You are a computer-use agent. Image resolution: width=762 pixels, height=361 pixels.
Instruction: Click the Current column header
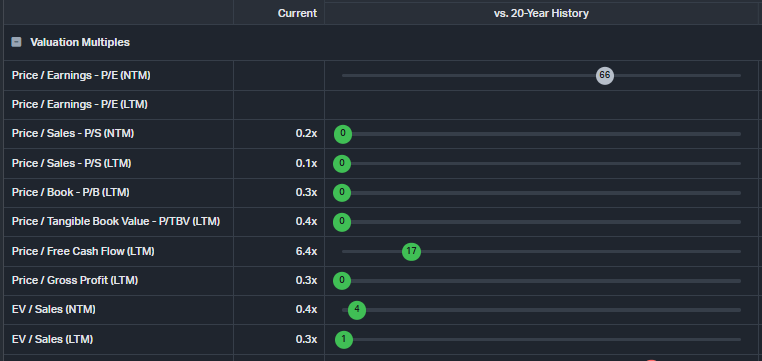coord(297,14)
